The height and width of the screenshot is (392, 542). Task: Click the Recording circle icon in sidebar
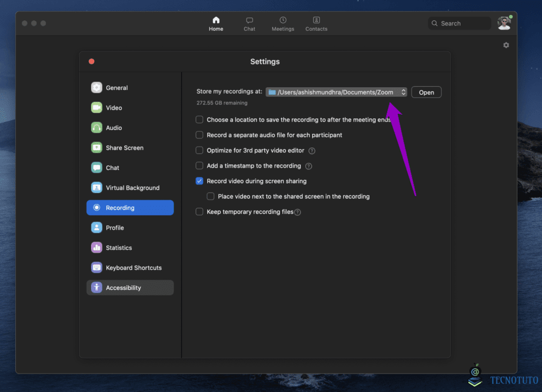[x=96, y=208]
